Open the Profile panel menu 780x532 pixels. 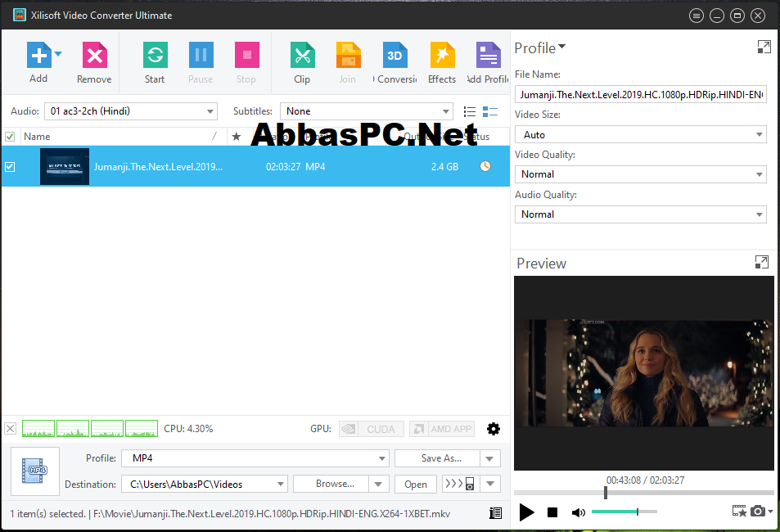[x=540, y=48]
